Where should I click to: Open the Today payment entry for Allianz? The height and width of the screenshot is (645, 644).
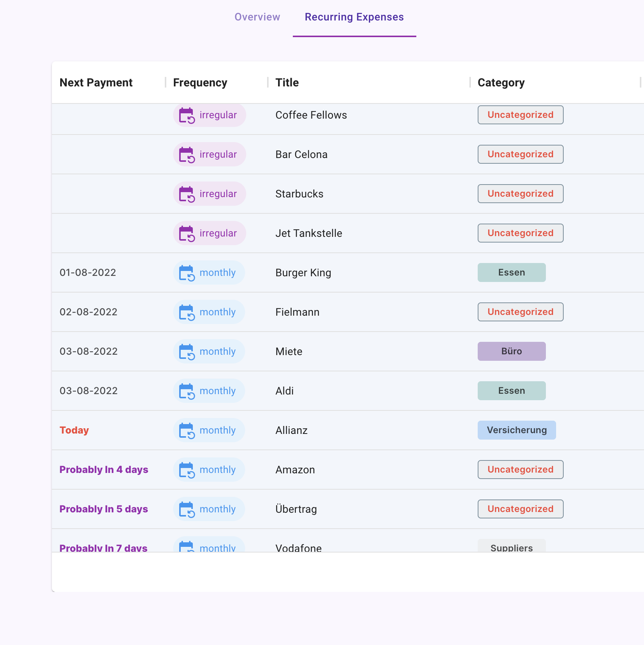coord(74,430)
